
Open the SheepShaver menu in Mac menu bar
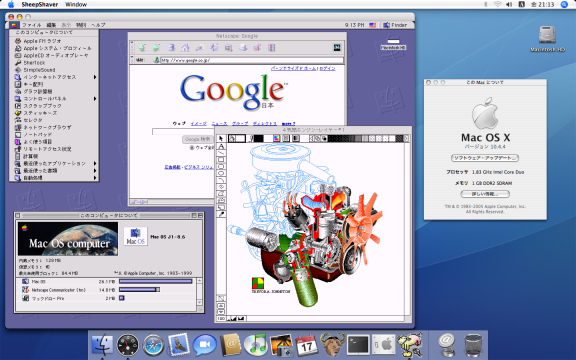click(x=39, y=4)
